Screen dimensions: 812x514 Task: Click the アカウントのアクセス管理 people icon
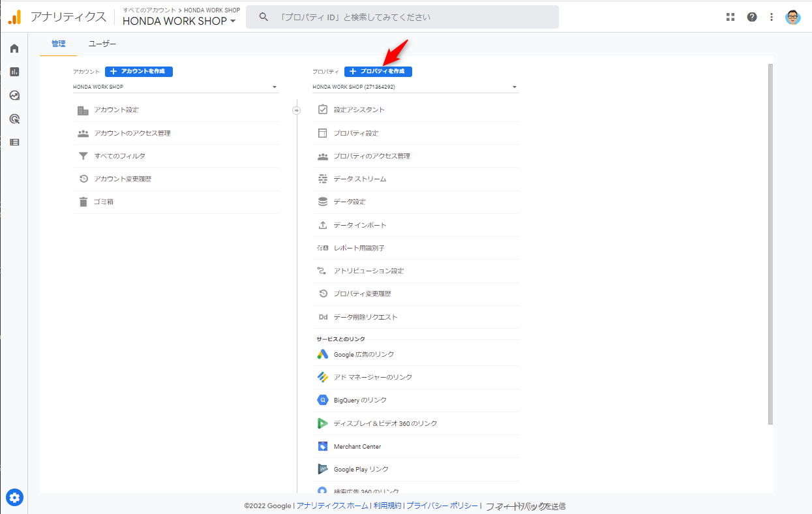83,133
